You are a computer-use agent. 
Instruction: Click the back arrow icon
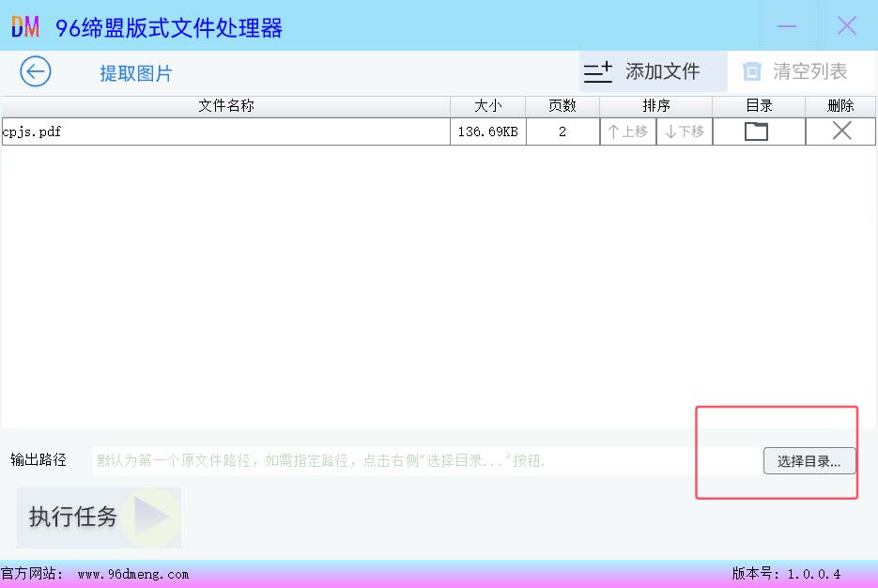(x=36, y=71)
